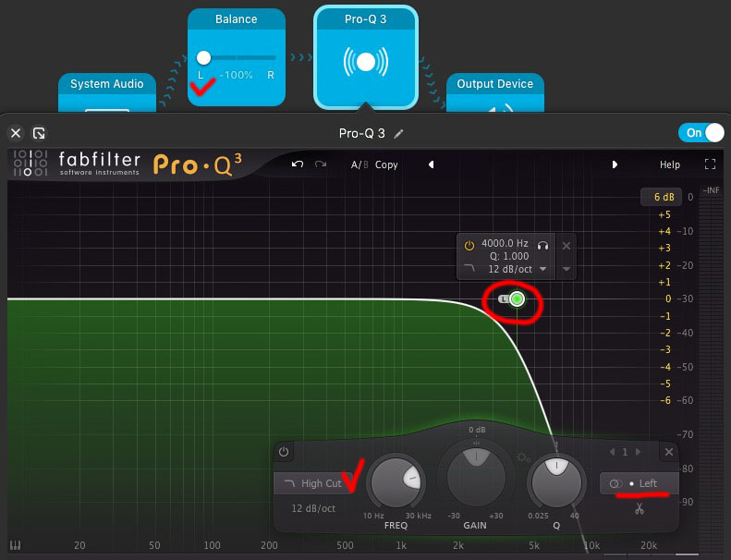
Task: Toggle band power in band tooltip
Action: tap(469, 245)
